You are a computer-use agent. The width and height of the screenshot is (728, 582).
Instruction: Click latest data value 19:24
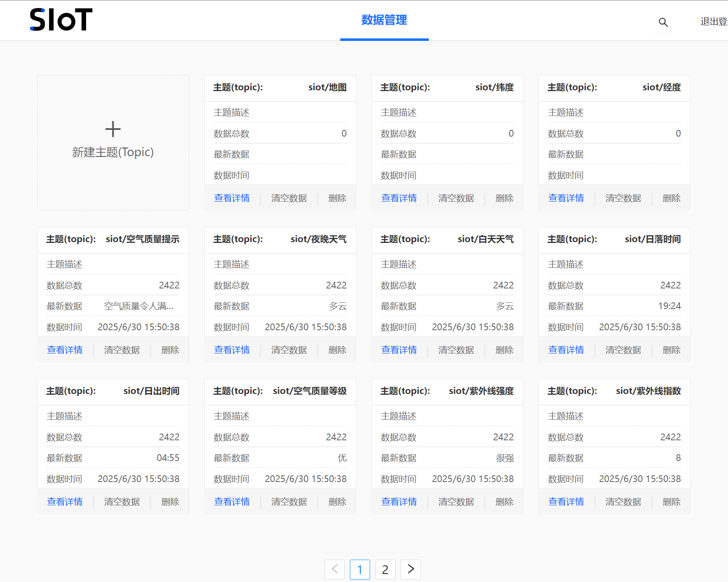[x=669, y=306]
